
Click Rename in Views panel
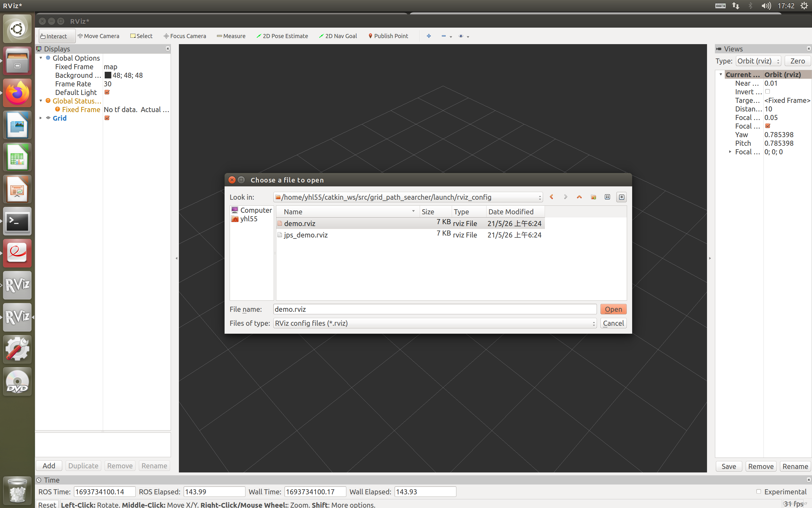tap(795, 466)
